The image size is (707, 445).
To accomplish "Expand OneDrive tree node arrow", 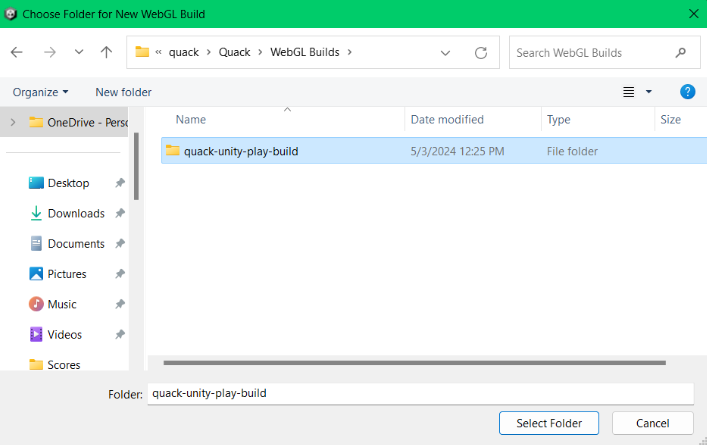I will tap(13, 122).
